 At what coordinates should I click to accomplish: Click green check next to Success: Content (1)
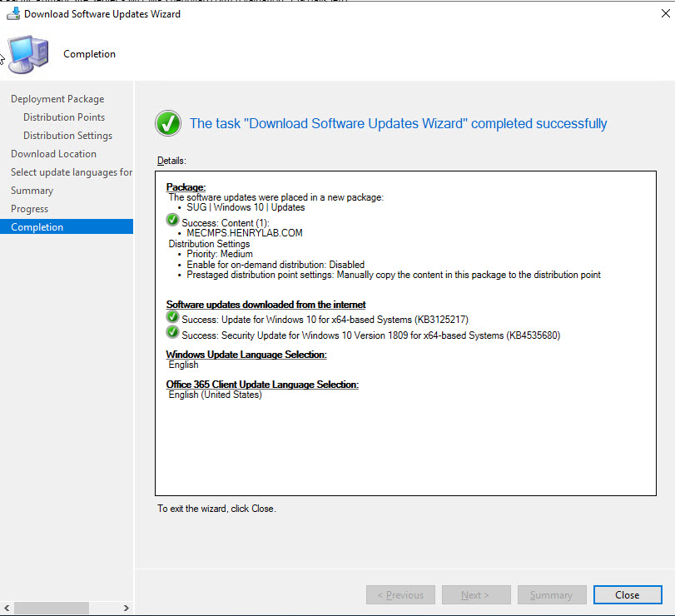(172, 220)
